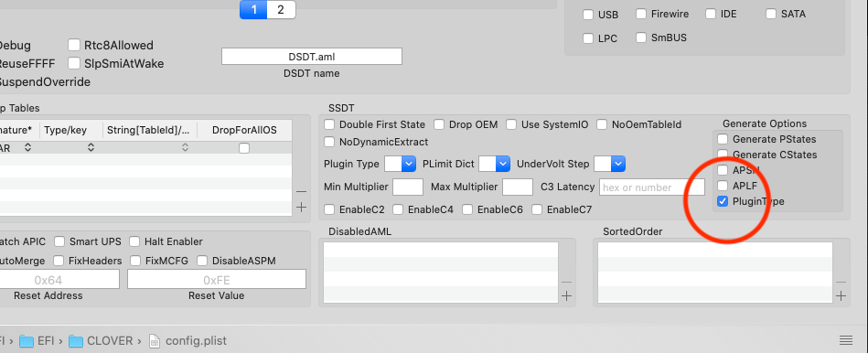Check Generate CStates option
Screen dimensions: 868x353
723,155
